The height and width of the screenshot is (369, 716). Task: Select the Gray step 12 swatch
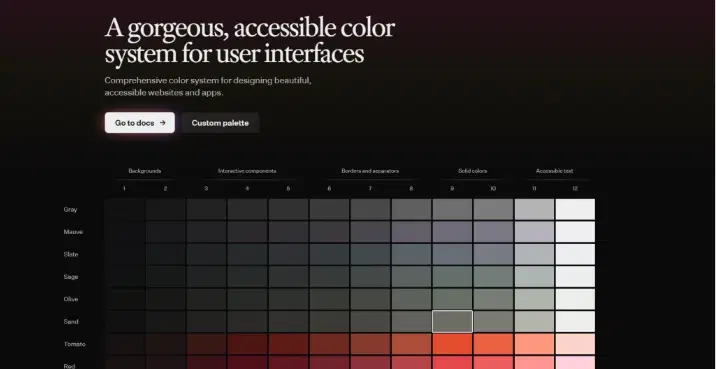pos(575,209)
